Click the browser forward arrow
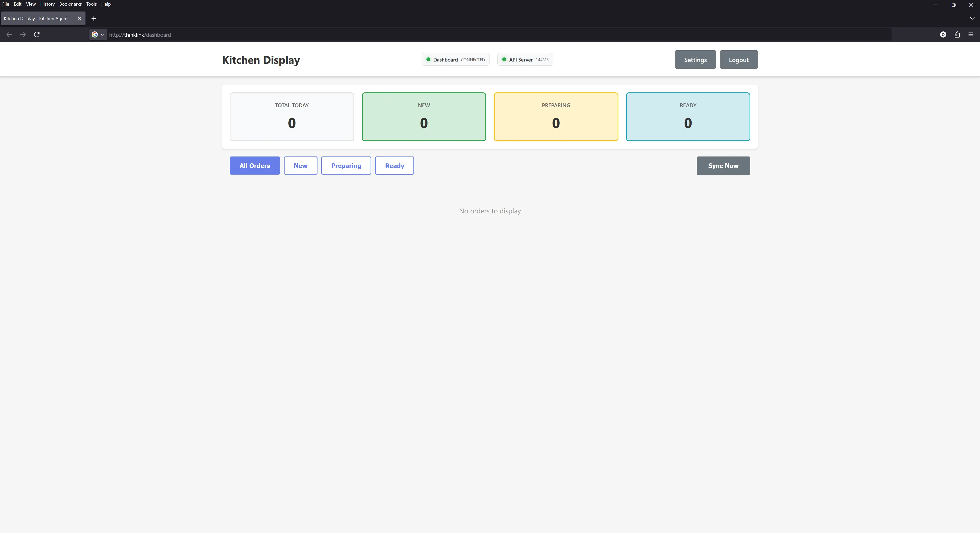980x533 pixels. pyautogui.click(x=23, y=35)
